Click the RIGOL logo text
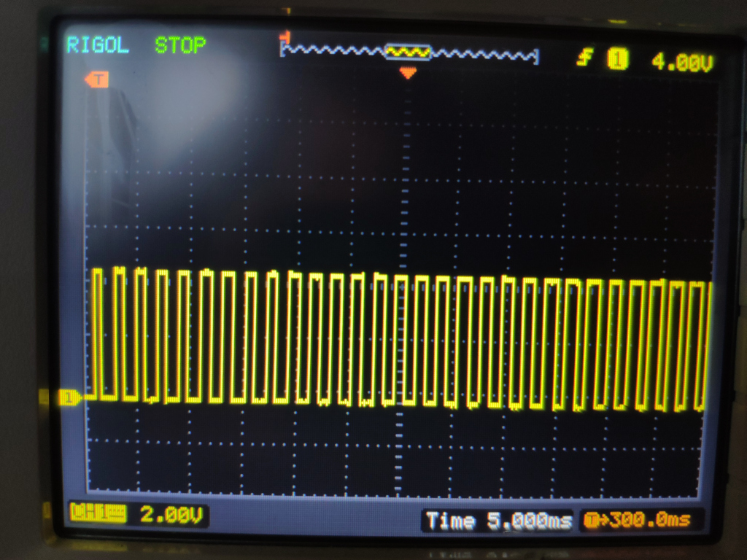This screenshot has width=747, height=560. pyautogui.click(x=97, y=45)
